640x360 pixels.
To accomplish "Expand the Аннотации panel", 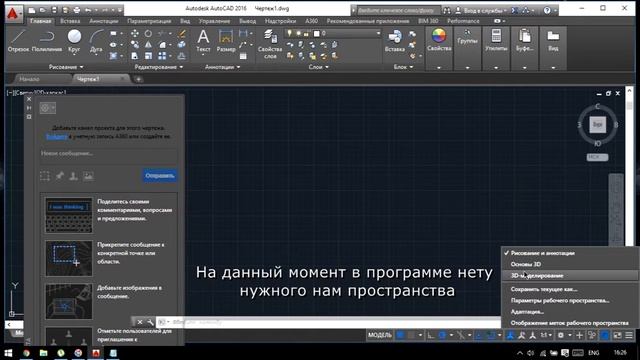I will (222, 67).
